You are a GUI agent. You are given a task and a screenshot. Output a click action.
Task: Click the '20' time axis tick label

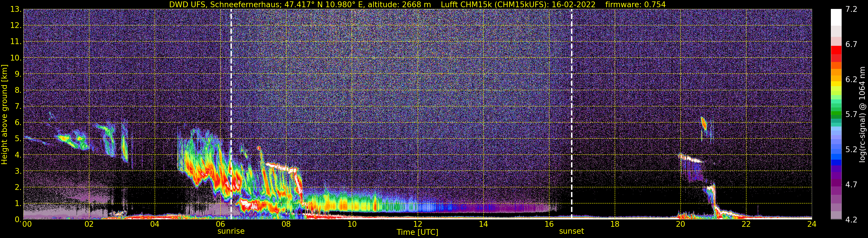[680, 224]
